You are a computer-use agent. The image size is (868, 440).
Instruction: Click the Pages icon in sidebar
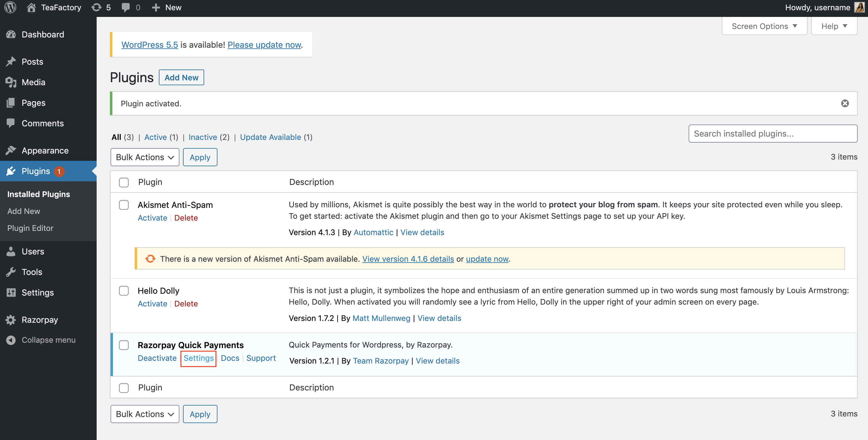11,103
